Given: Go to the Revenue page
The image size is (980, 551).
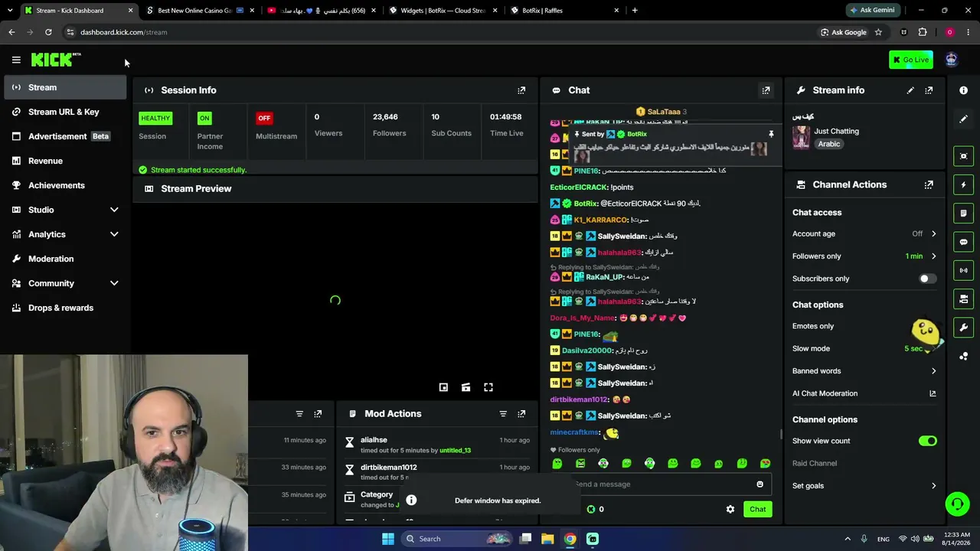Looking at the screenshot, I should [x=65, y=161].
